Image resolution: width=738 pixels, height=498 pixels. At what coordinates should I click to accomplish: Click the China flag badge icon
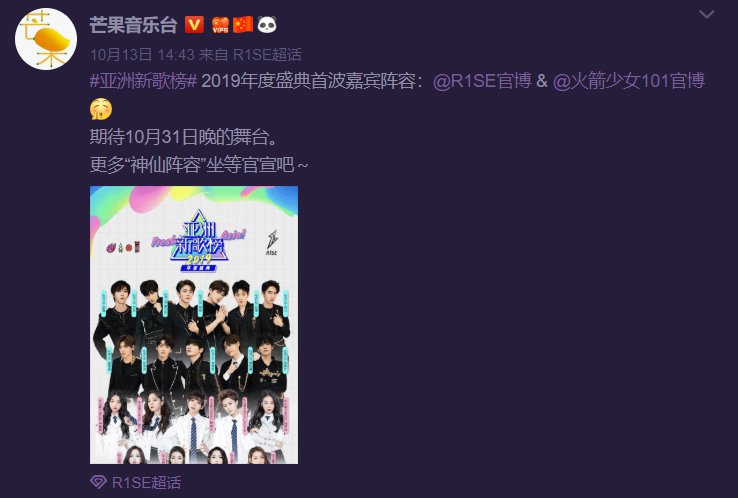tap(243, 24)
